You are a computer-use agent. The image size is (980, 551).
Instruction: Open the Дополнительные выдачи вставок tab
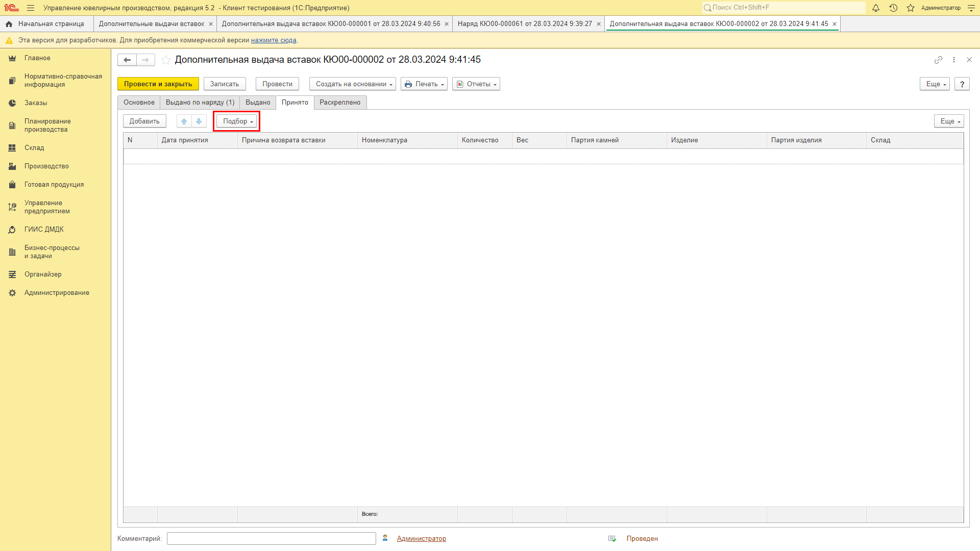(x=152, y=24)
